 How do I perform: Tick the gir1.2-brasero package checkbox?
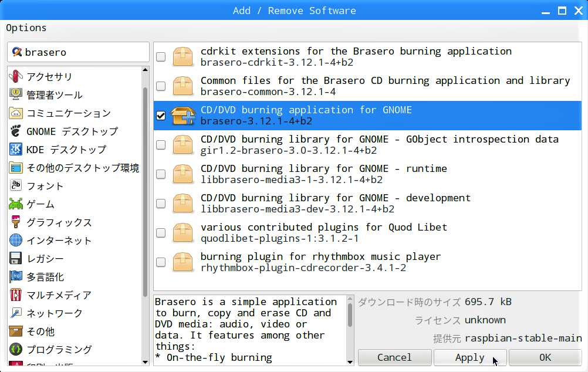coord(161,145)
